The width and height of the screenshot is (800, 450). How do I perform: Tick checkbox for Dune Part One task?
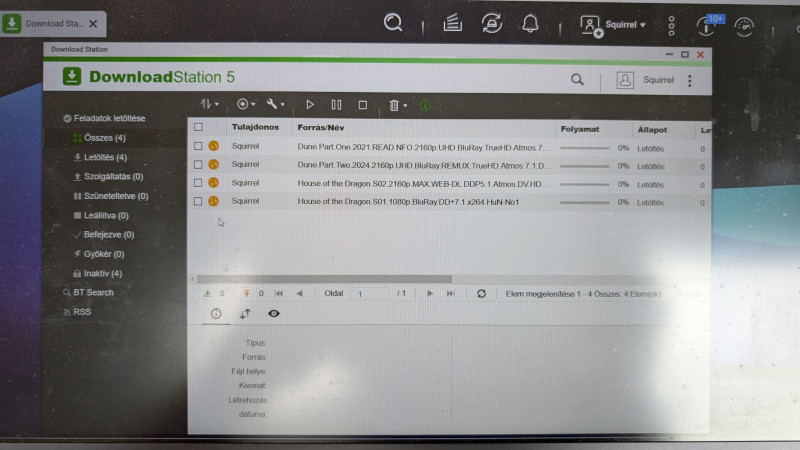click(x=198, y=146)
